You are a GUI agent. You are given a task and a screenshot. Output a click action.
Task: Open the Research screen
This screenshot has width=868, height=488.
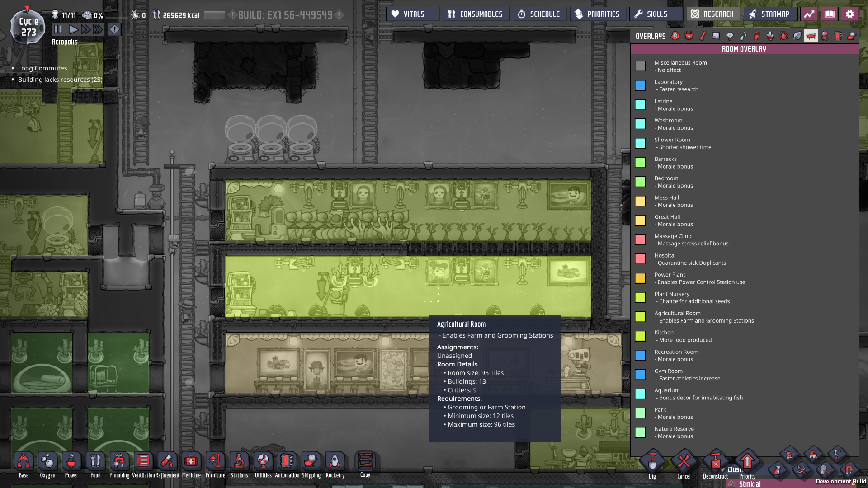[713, 14]
